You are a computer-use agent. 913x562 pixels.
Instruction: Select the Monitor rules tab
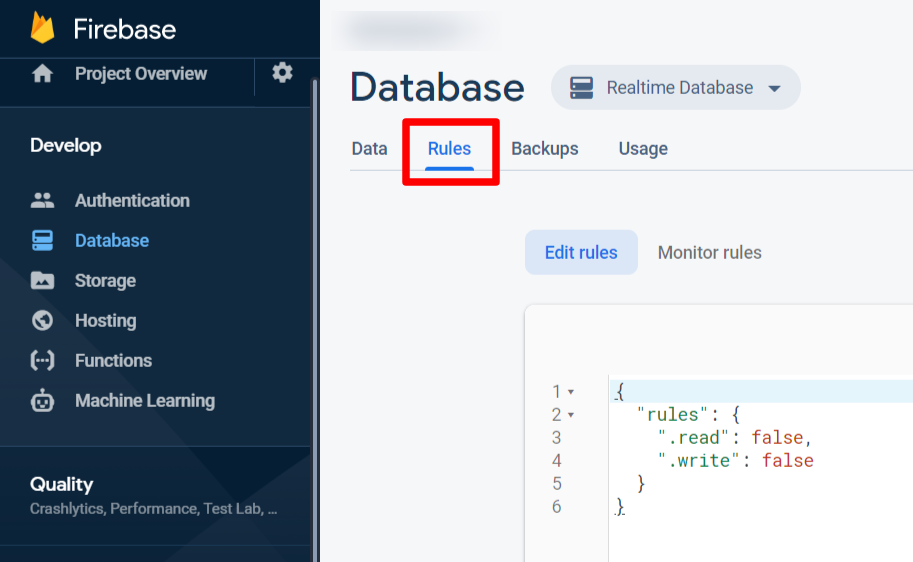tap(709, 252)
